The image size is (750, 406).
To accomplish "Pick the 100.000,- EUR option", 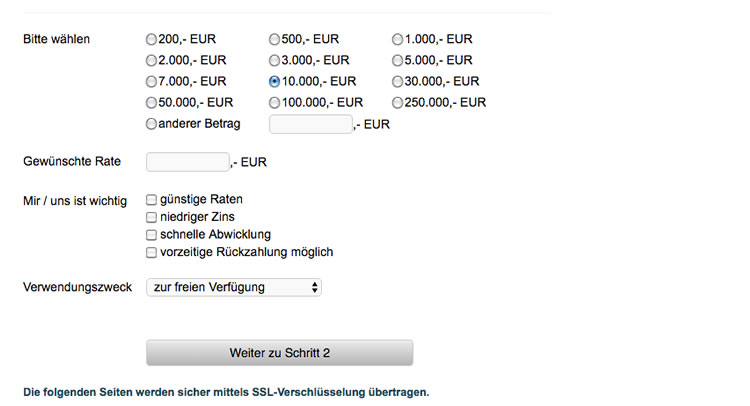I will [275, 103].
